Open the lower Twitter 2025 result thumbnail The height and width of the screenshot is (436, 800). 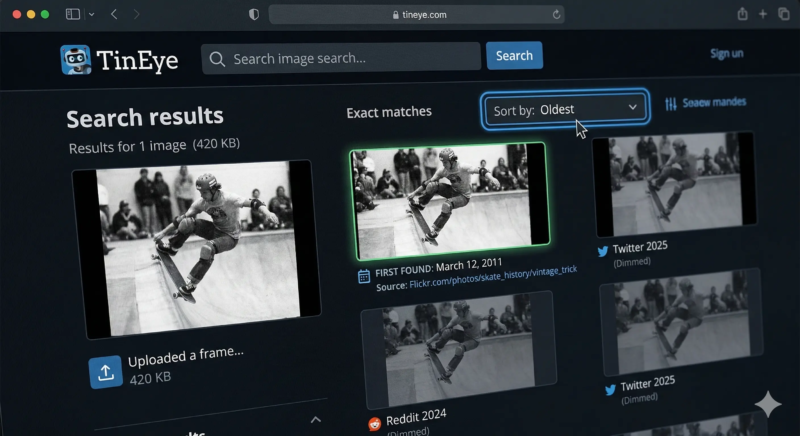pos(681,322)
